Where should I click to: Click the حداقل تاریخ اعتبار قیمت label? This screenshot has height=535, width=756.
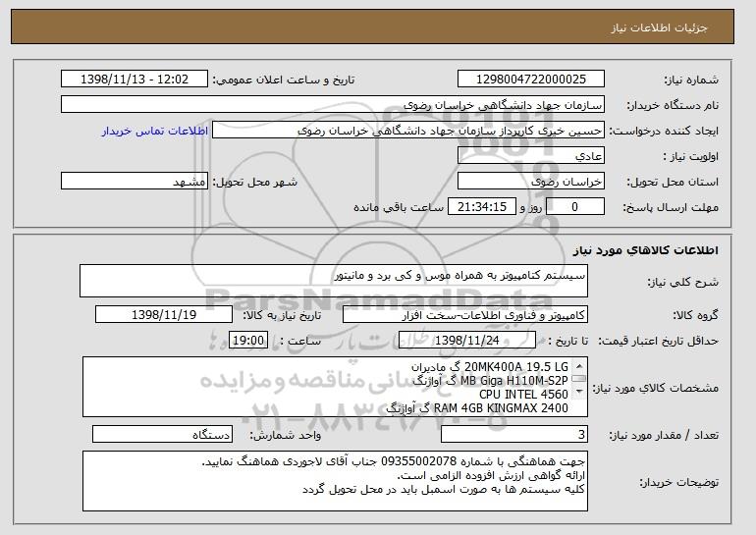pyautogui.click(x=658, y=341)
